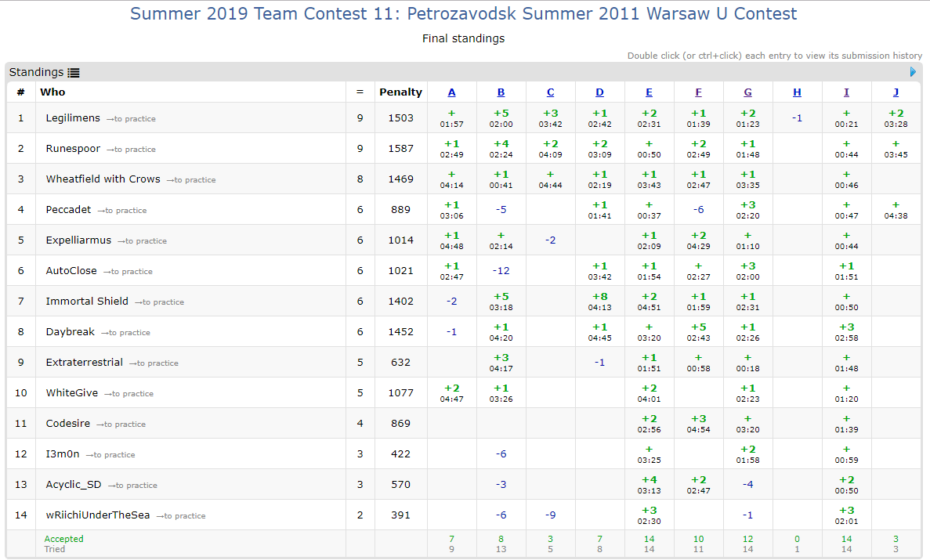Click 'to practice' link next to Runespoor
Screen dimensions: 930x560
(x=131, y=150)
